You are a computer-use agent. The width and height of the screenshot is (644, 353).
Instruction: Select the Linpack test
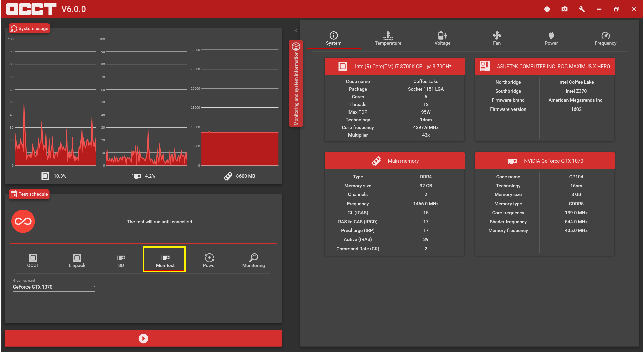point(77,260)
